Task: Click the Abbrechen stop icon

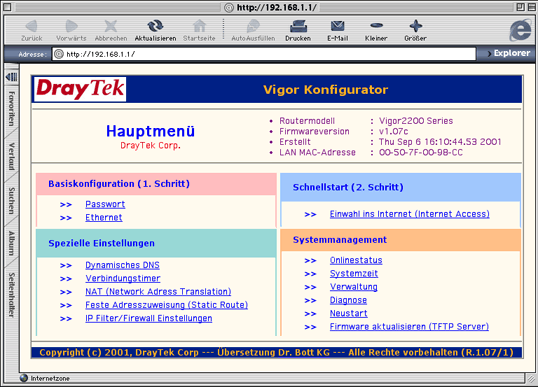Action: (x=110, y=26)
